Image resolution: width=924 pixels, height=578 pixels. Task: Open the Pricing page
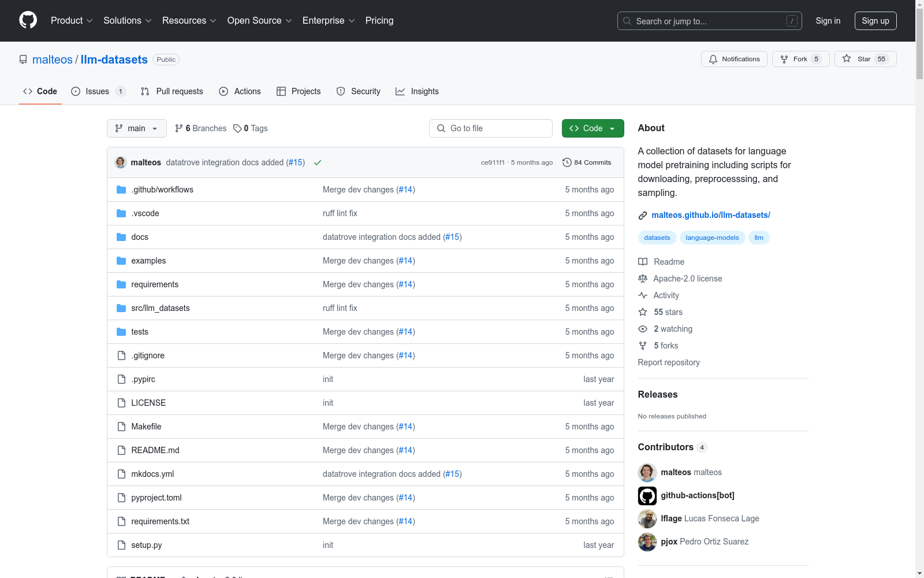tap(379, 21)
